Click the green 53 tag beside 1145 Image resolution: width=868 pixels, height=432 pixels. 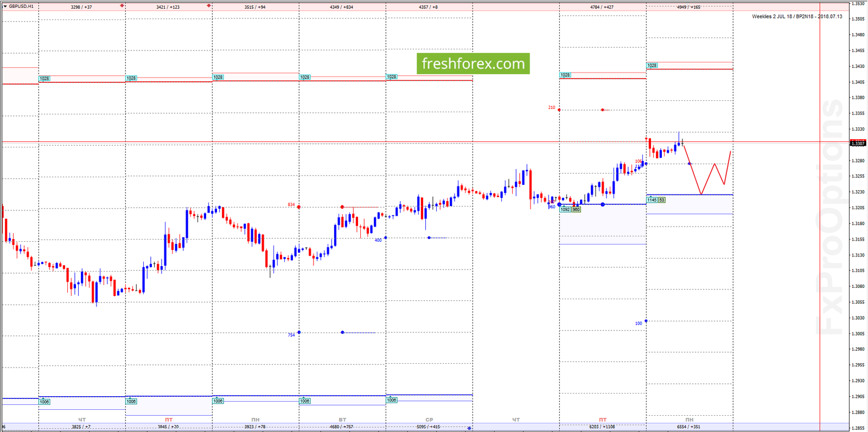coord(662,200)
